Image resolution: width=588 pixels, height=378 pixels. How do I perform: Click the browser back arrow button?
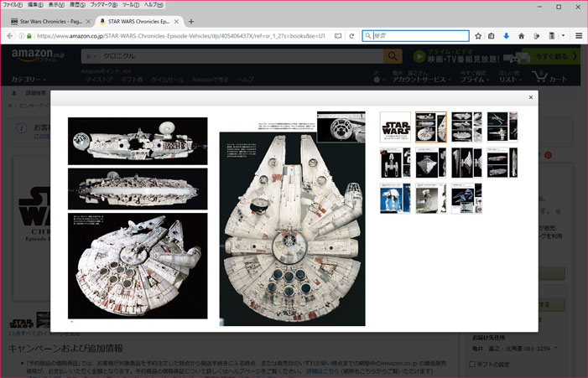coord(10,36)
